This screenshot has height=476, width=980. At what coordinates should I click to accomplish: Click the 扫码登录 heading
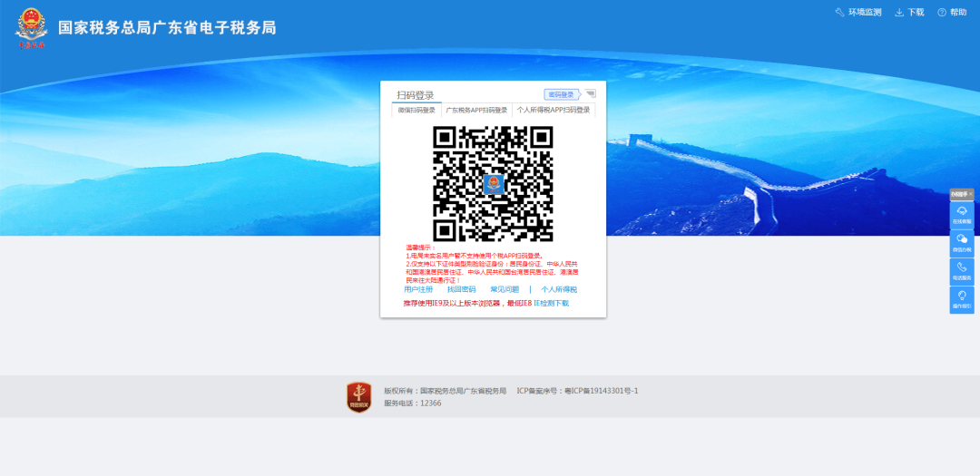(415, 95)
